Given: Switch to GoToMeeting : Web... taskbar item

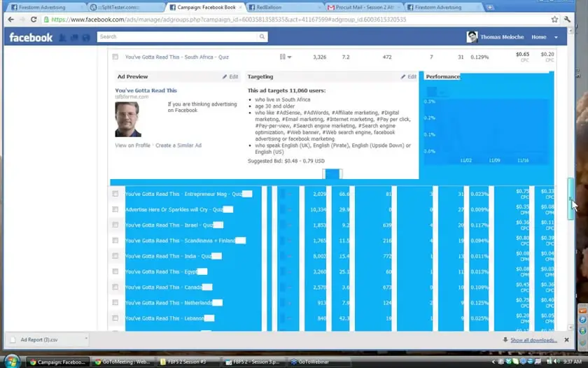Looking at the screenshot, I should click(122, 362).
